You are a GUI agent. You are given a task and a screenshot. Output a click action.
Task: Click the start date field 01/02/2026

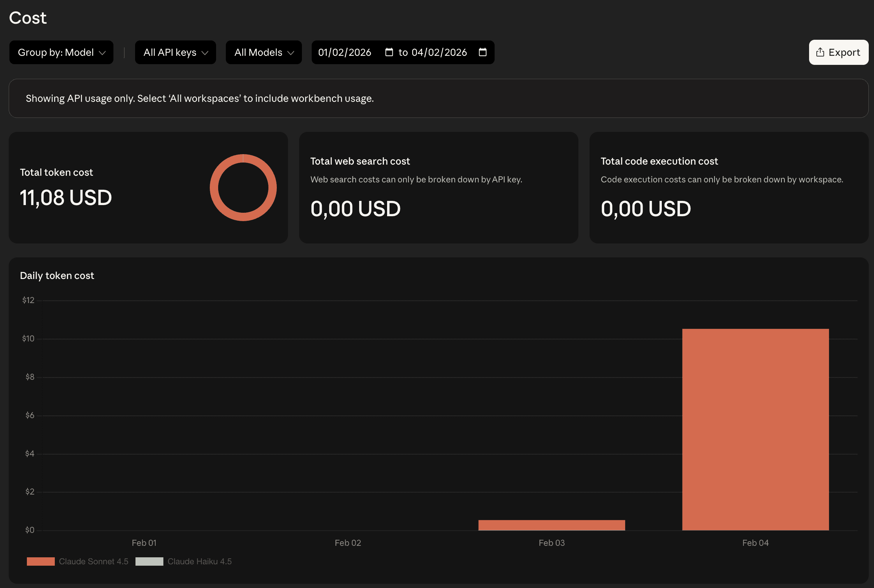pos(345,53)
